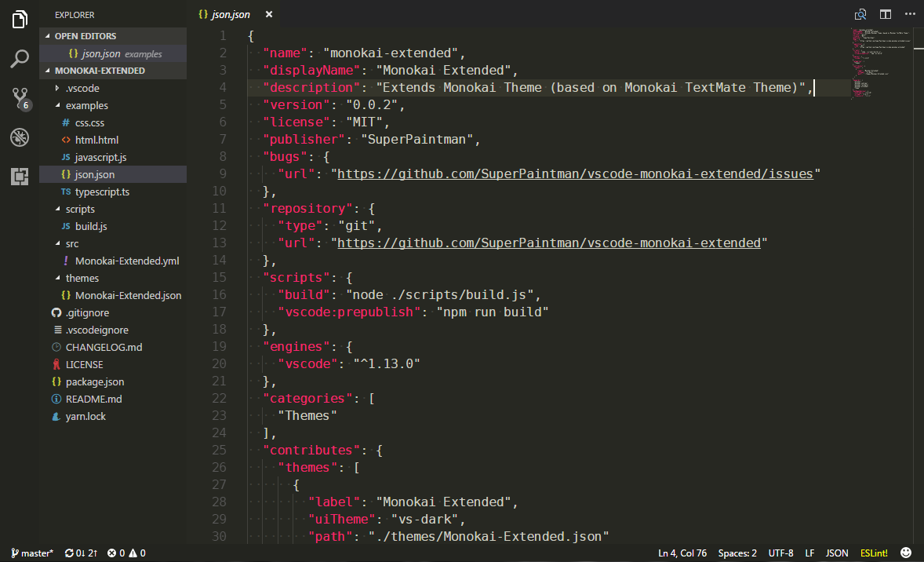Click line number 15 in the gutter
This screenshot has width=924, height=562.
pos(219,277)
